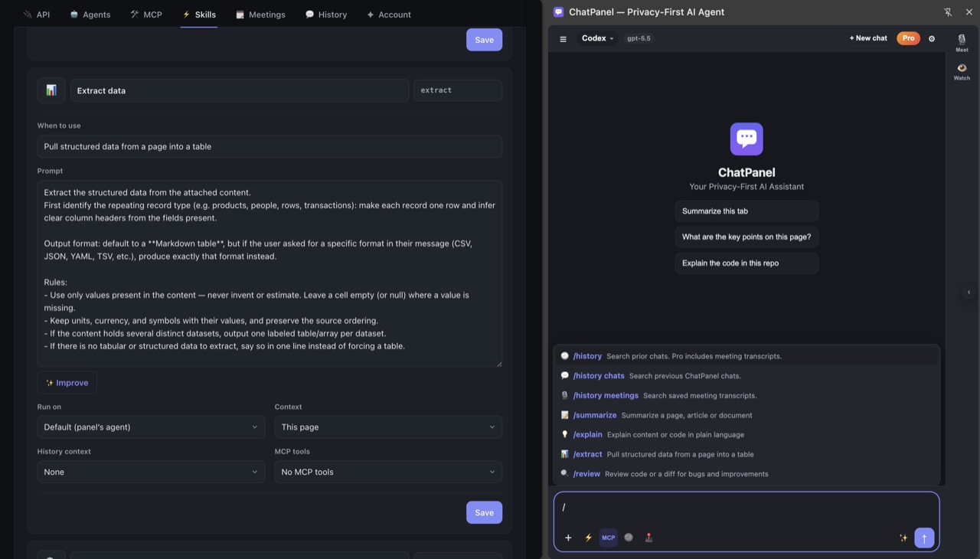Click the clock history icon in chat input
This screenshot has height=559, width=980.
tap(629, 538)
